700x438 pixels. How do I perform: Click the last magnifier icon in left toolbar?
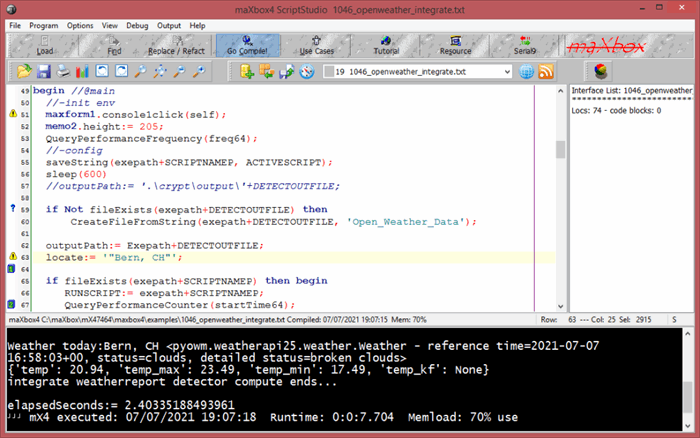pyautogui.click(x=199, y=71)
